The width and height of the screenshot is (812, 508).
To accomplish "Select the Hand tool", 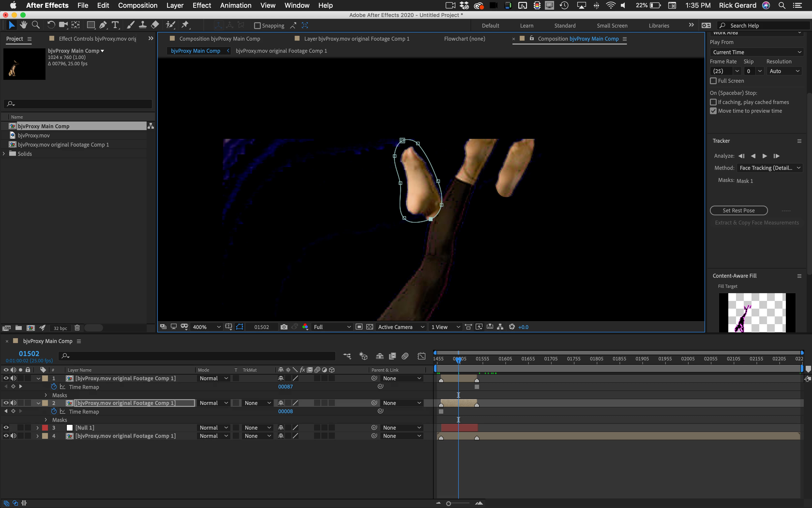I will click(23, 25).
